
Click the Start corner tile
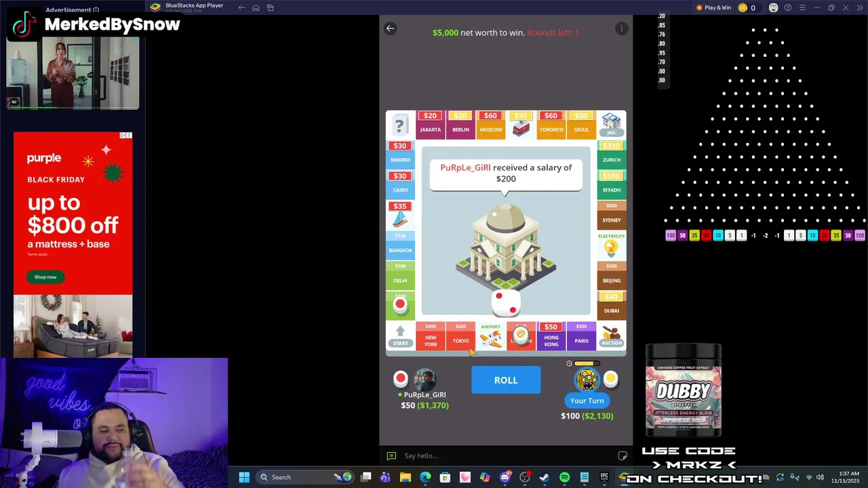click(400, 335)
